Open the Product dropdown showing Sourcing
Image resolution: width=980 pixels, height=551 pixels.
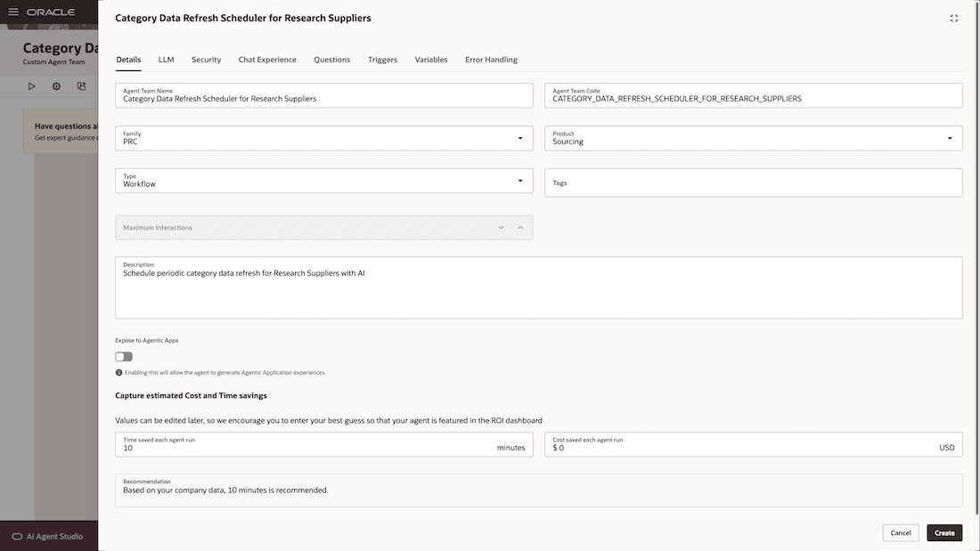[950, 138]
